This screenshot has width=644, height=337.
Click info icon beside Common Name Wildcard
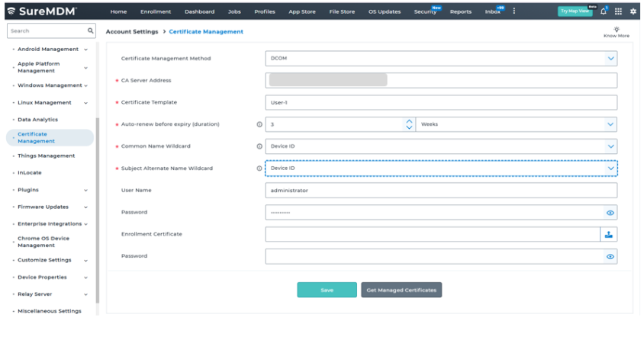point(260,146)
